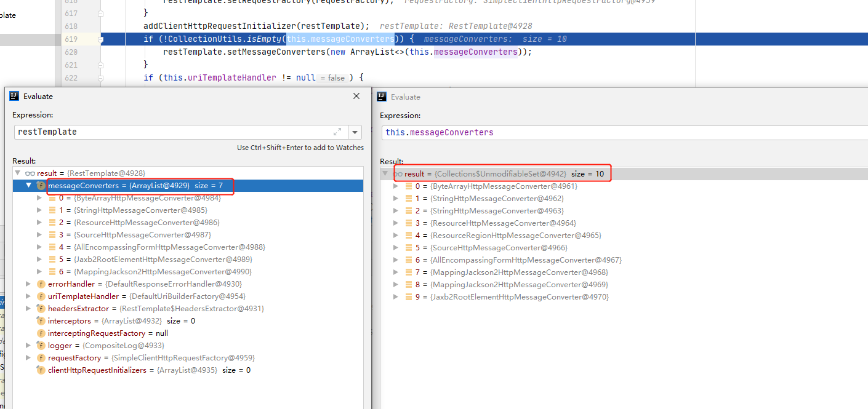Click field icon beside interceptingRequestFactory
The width and height of the screenshot is (868, 409).
pyautogui.click(x=41, y=333)
